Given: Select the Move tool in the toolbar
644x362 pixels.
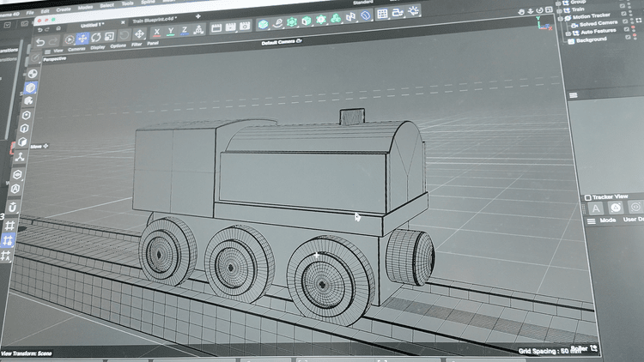Looking at the screenshot, I should 82,39.
